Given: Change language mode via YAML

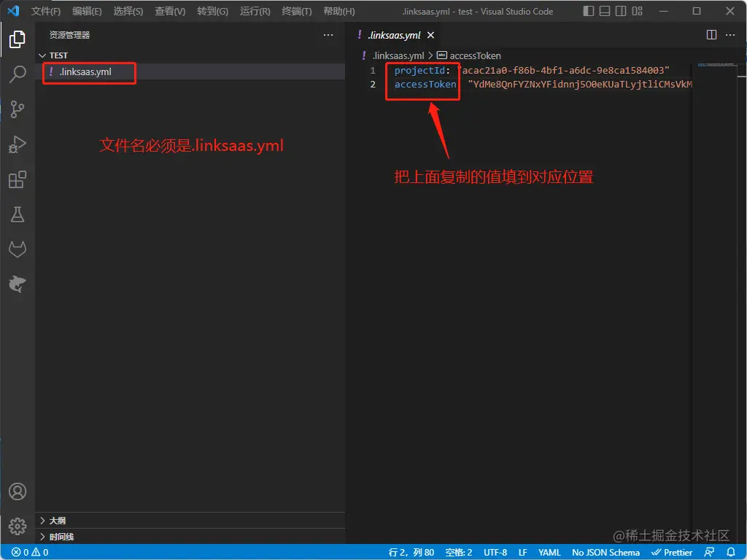Looking at the screenshot, I should pos(549,552).
